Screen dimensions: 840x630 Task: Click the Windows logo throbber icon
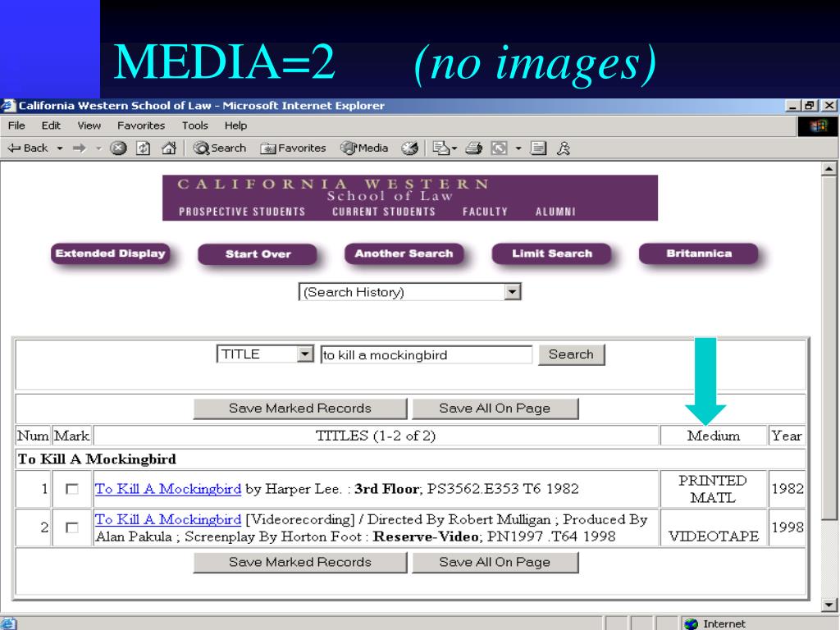[x=818, y=126]
